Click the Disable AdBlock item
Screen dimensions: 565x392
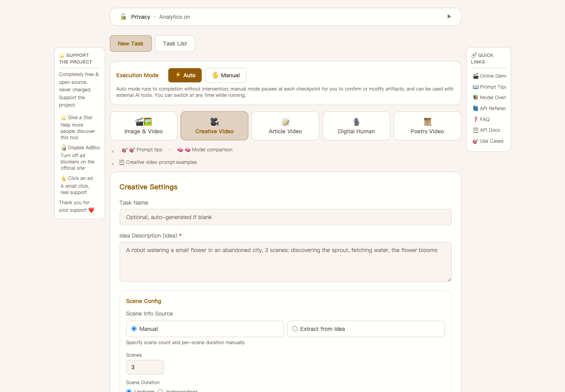coord(80,148)
